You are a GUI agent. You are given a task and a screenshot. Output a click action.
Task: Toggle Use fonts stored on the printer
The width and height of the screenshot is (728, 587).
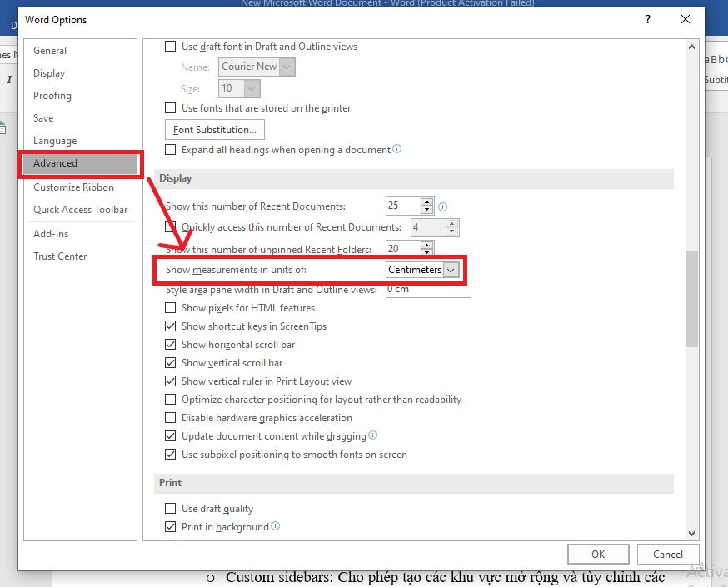[x=171, y=108]
